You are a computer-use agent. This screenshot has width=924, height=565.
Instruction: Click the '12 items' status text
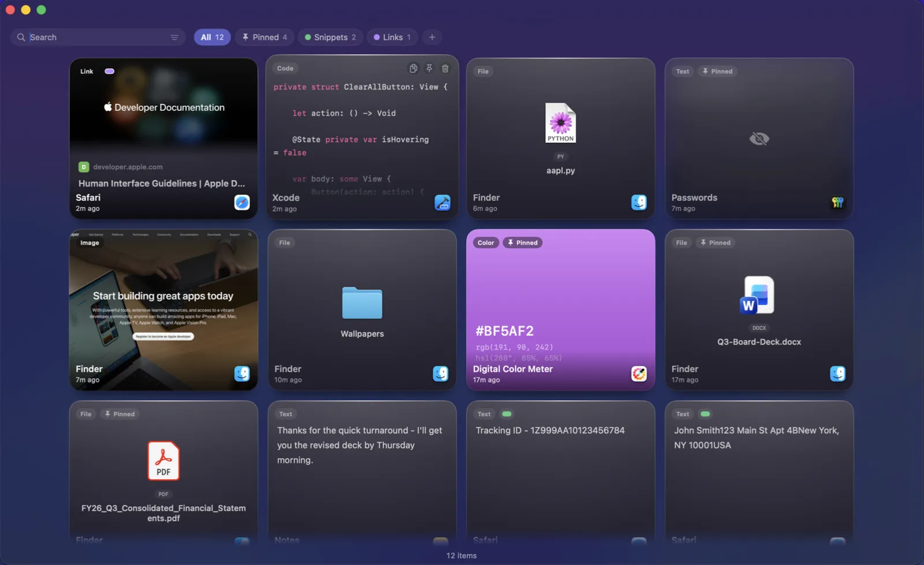coord(461,556)
